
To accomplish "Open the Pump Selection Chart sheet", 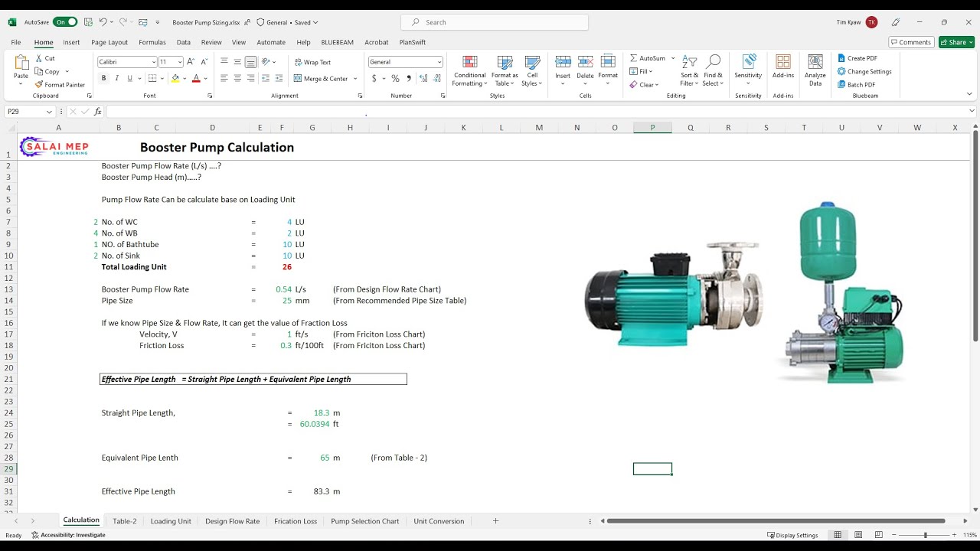I will point(364,521).
